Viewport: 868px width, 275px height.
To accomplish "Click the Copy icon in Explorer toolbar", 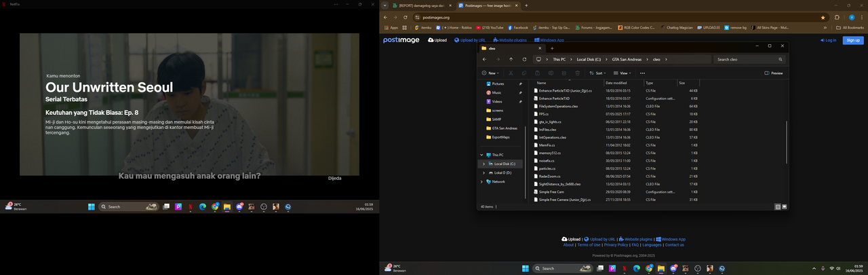I will [x=524, y=73].
